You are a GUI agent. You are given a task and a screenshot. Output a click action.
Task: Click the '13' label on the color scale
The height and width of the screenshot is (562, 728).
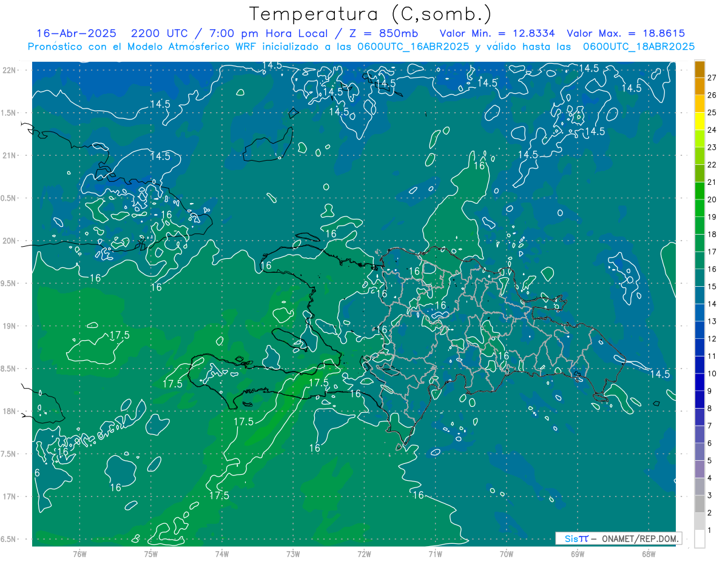[712, 321]
